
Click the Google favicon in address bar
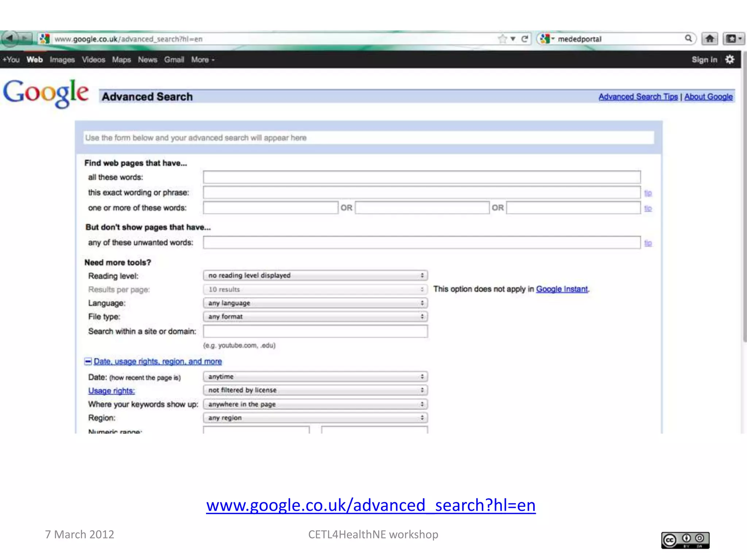[x=44, y=39]
